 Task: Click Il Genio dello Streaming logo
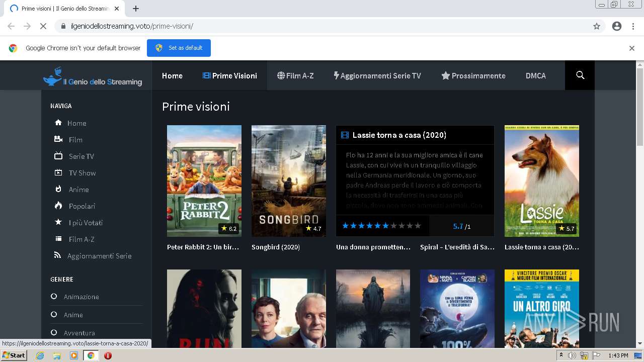[x=93, y=77]
